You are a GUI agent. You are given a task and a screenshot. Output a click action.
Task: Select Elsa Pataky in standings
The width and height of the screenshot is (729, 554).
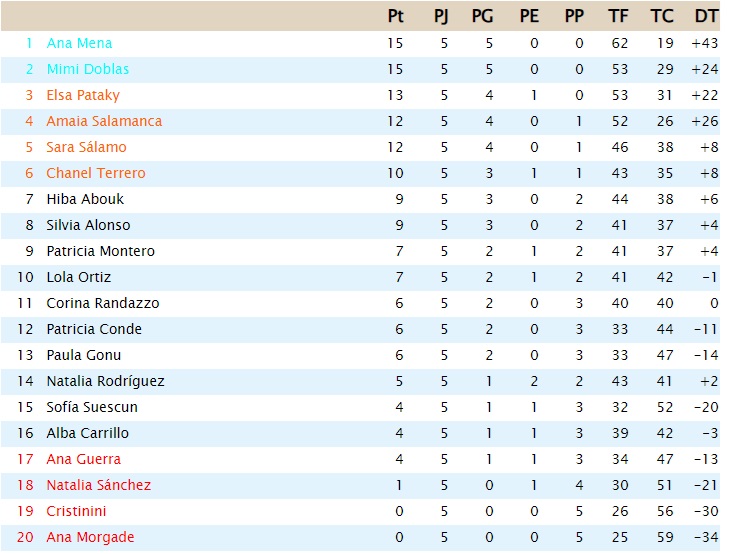83,95
